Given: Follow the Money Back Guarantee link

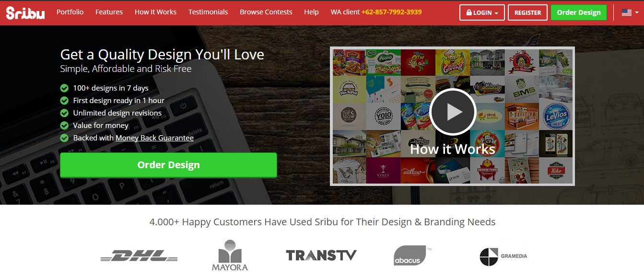Looking at the screenshot, I should (x=154, y=138).
